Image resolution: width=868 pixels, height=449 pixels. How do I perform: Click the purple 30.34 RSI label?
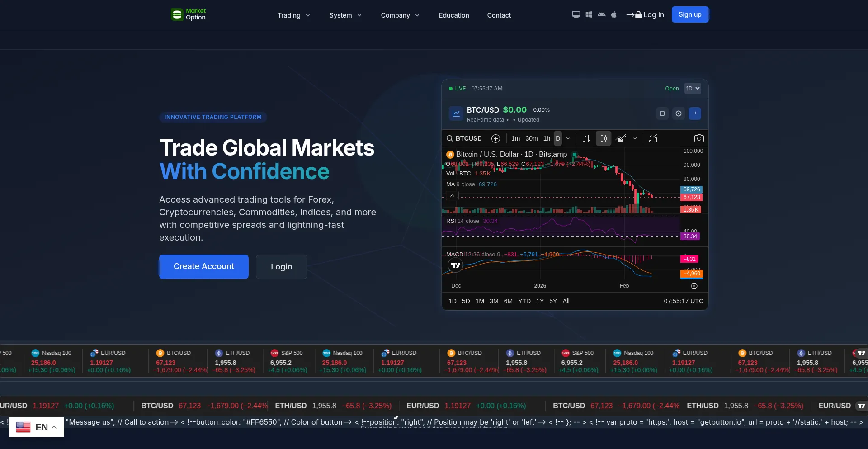click(x=690, y=236)
